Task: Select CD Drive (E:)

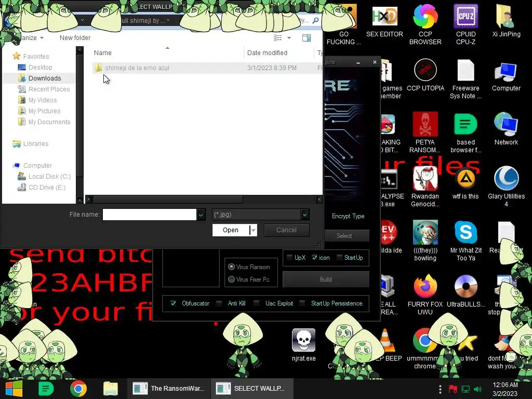Action: pos(47,187)
